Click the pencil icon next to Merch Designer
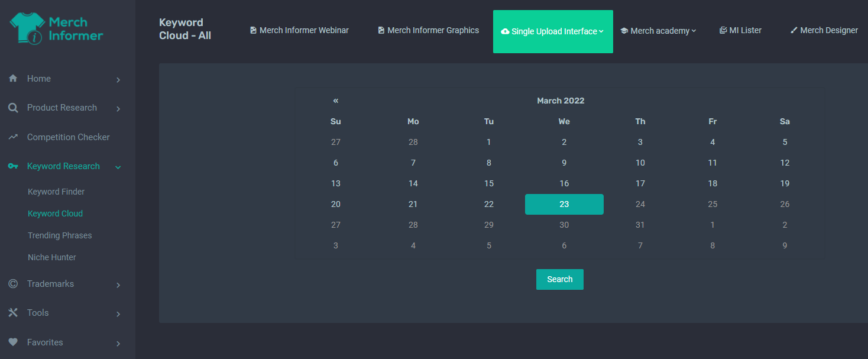 tap(793, 30)
